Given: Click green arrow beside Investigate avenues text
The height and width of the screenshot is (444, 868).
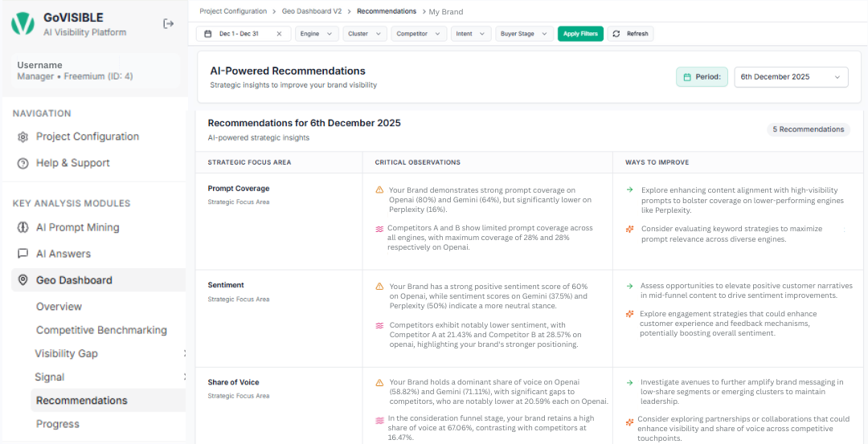Looking at the screenshot, I should coord(629,382).
